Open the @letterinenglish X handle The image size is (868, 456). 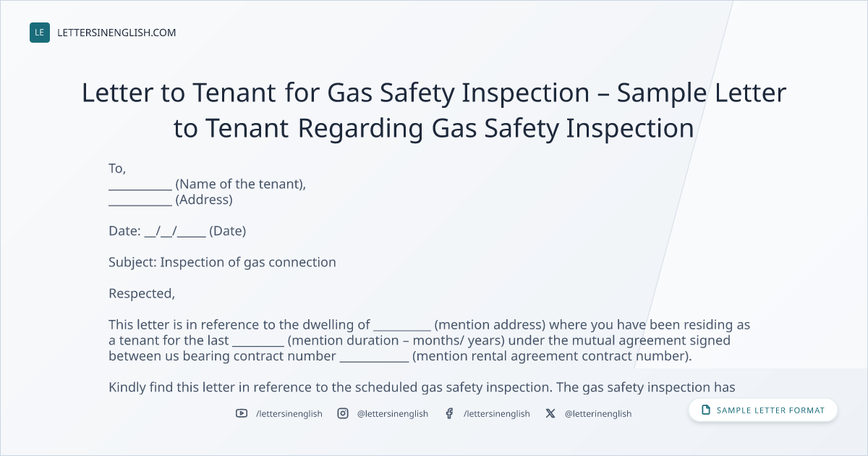(x=598, y=413)
